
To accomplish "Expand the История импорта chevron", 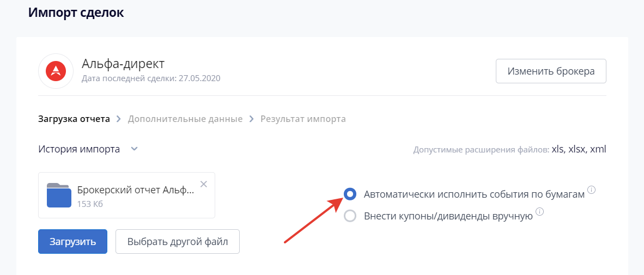I will (135, 149).
